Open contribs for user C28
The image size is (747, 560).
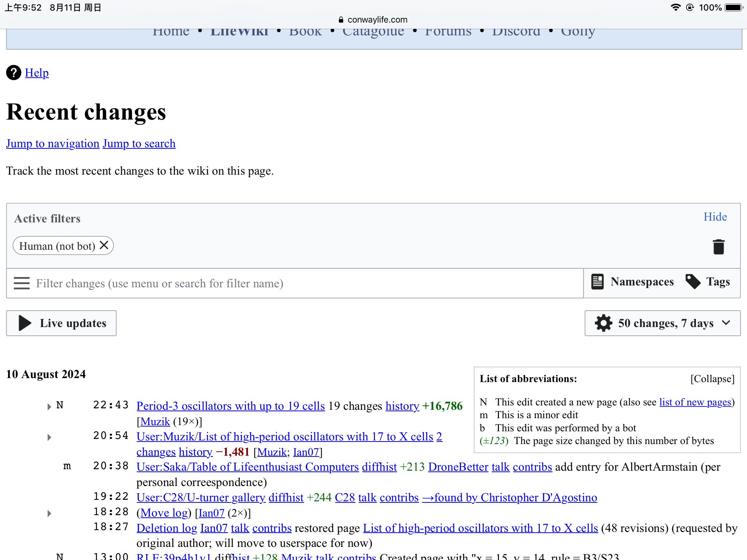tap(399, 497)
